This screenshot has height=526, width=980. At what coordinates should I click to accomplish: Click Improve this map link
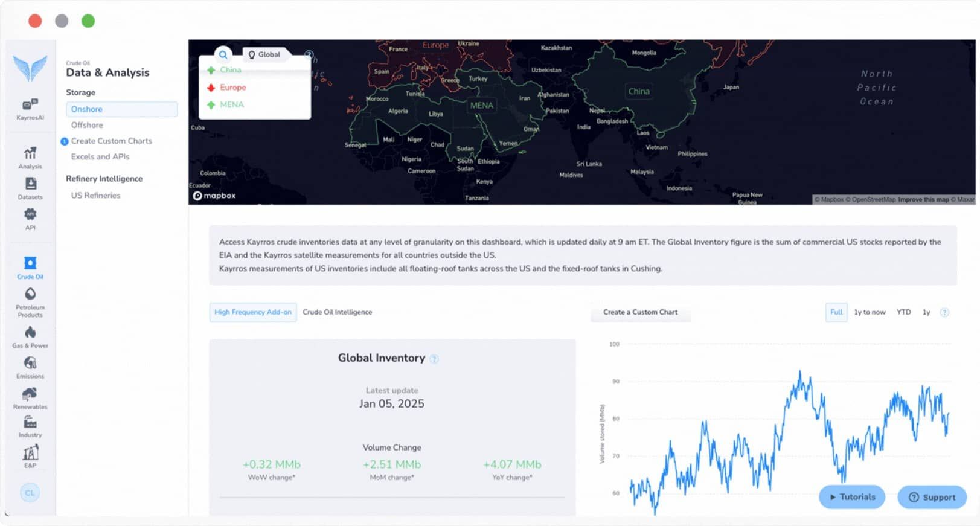pyautogui.click(x=923, y=199)
